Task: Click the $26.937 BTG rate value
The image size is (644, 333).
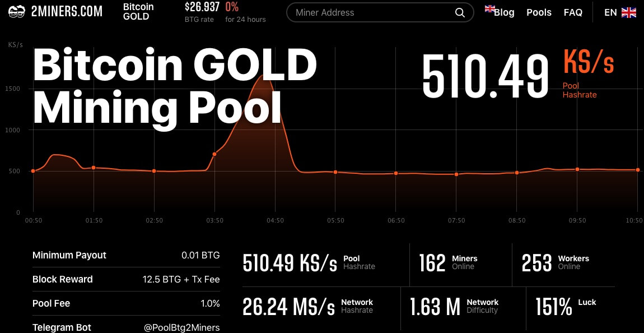Action: pos(202,7)
